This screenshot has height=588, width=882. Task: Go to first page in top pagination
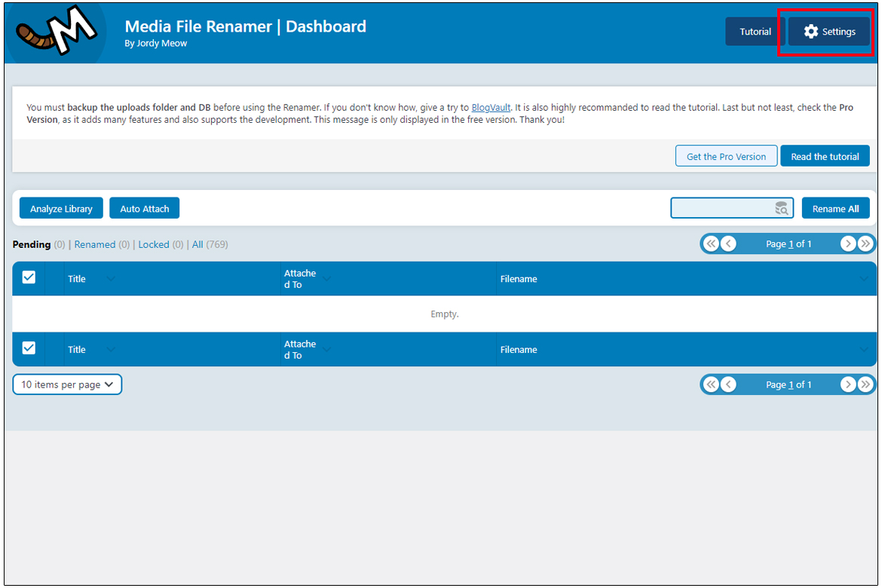tap(711, 243)
